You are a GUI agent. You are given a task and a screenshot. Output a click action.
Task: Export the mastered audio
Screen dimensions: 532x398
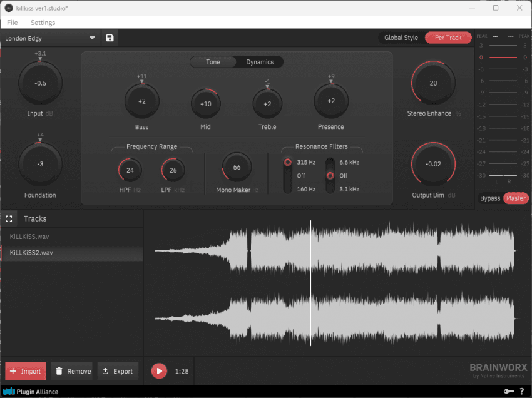click(x=118, y=371)
